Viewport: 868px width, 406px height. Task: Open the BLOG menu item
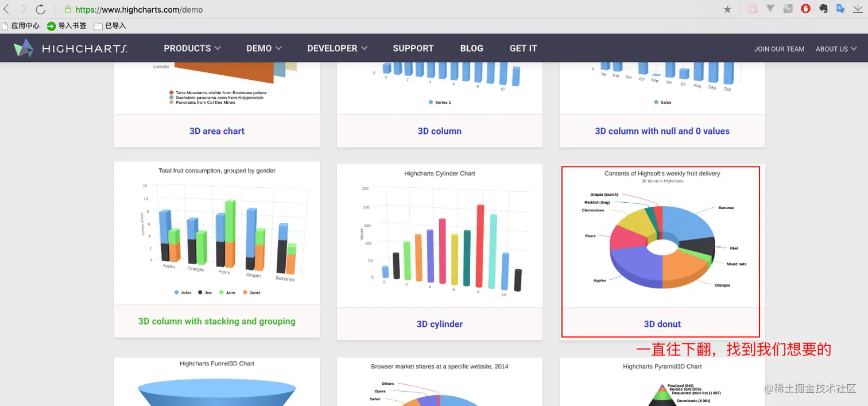(x=472, y=48)
